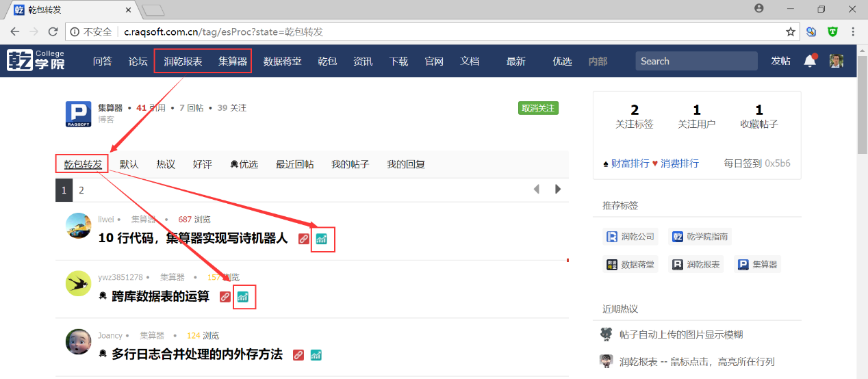
Task: Open Joancy's baby avatar
Action: [78, 341]
